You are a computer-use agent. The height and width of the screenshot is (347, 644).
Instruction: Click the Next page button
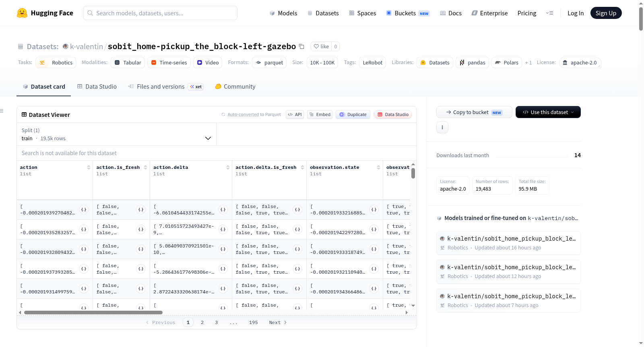[x=278, y=322]
